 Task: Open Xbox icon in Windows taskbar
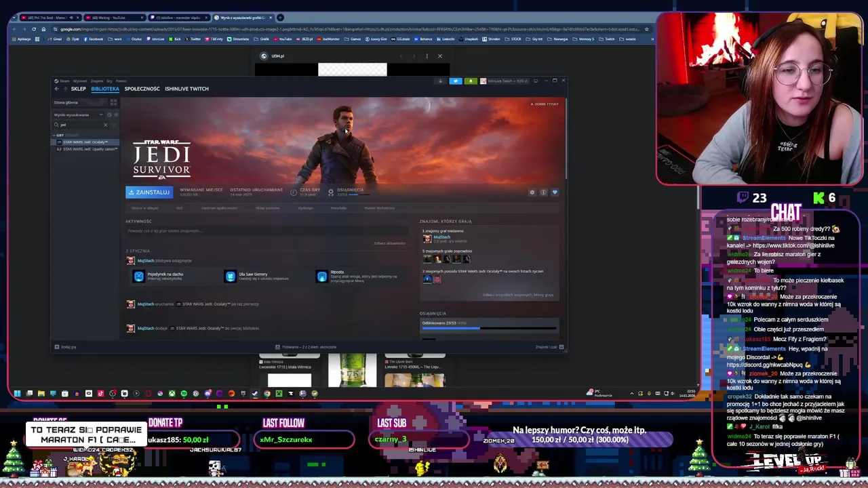click(x=172, y=394)
